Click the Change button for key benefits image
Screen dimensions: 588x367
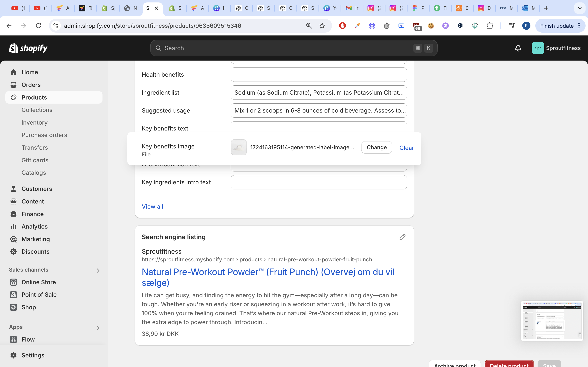point(376,147)
